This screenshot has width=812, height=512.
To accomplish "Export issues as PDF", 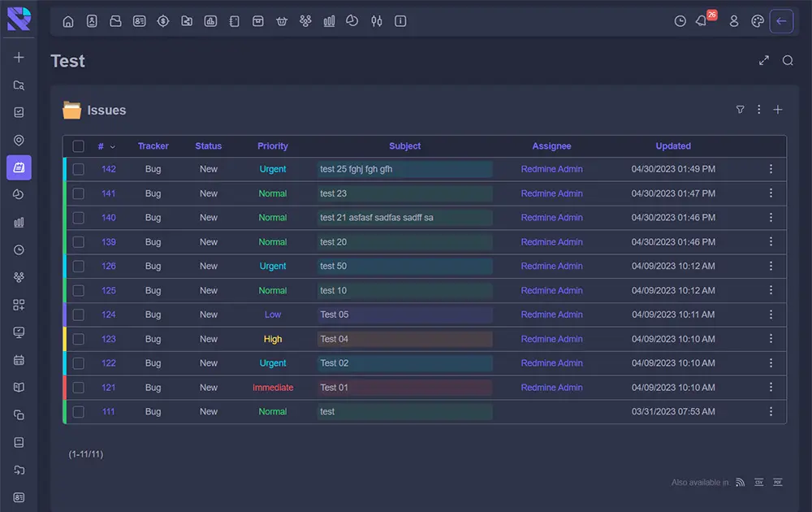I will 777,483.
